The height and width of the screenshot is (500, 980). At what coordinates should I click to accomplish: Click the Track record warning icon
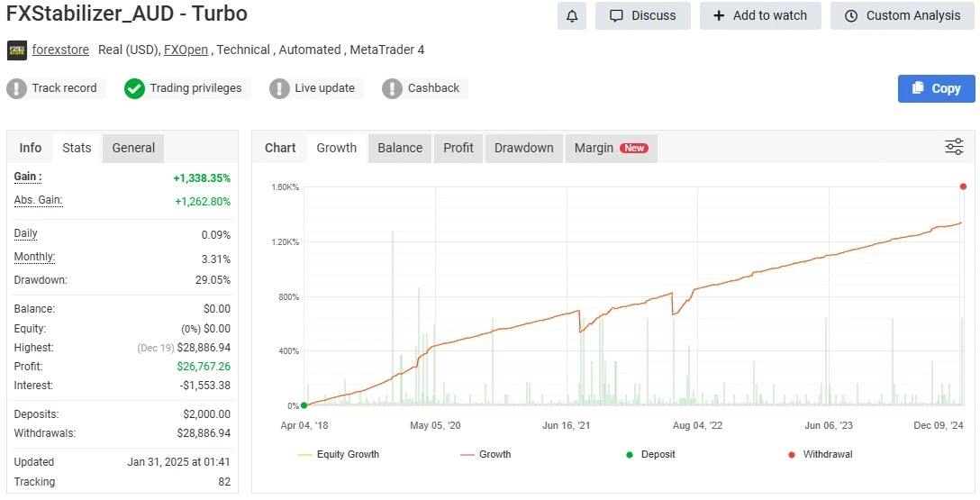tap(17, 88)
